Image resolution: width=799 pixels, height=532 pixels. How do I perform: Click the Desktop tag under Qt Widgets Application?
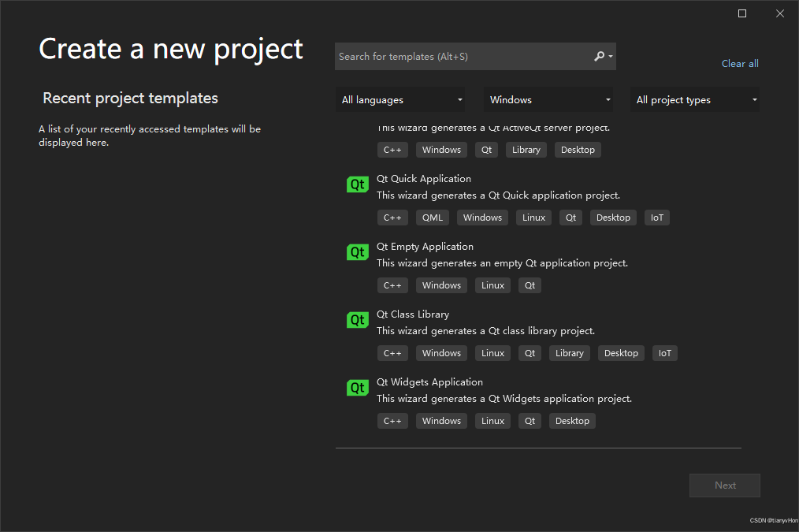tap(572, 421)
